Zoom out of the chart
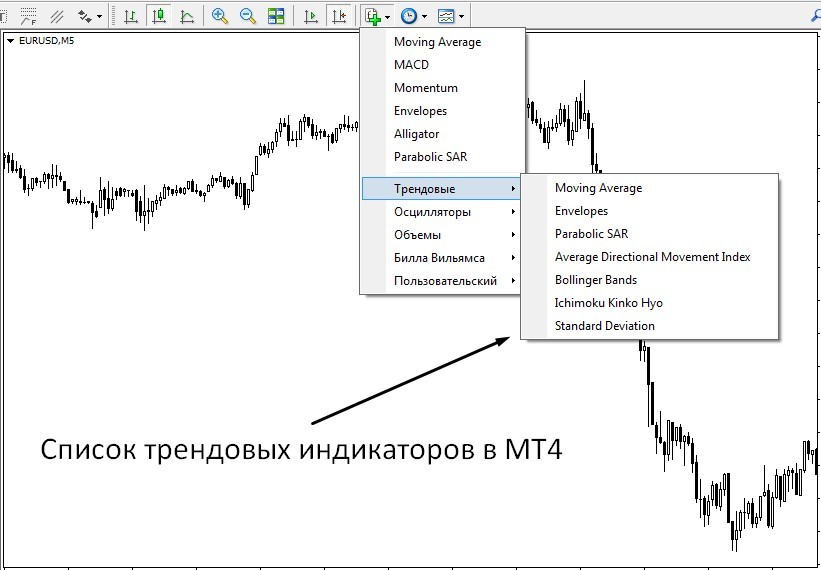Screen dimensions: 821x570 pyautogui.click(x=248, y=16)
